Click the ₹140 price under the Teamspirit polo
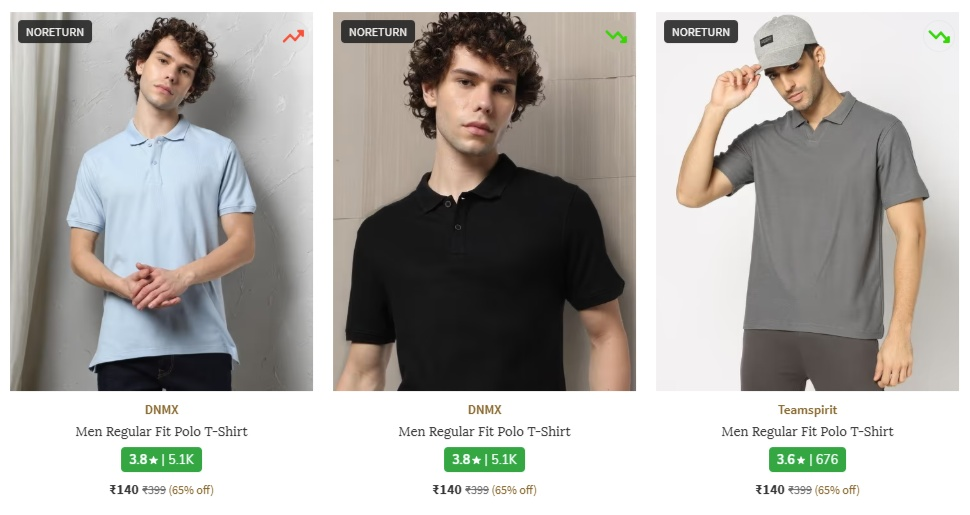This screenshot has height=515, width=970. click(x=770, y=490)
